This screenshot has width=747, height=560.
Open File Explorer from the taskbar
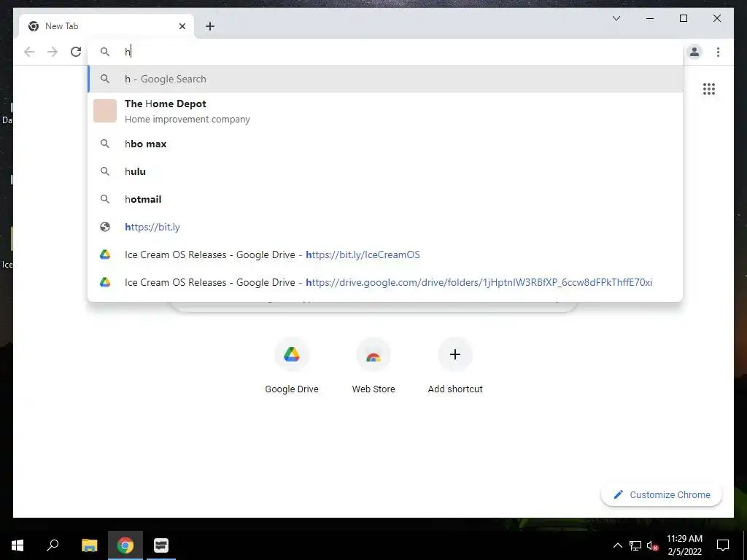coord(89,545)
